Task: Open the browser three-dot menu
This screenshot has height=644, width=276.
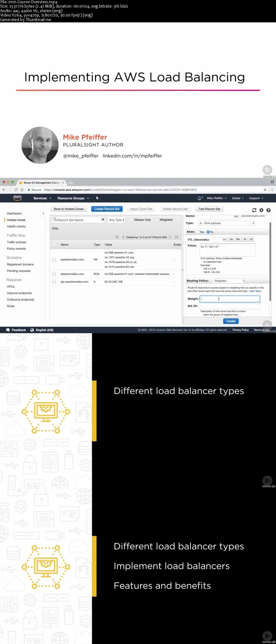Action: [x=272, y=190]
